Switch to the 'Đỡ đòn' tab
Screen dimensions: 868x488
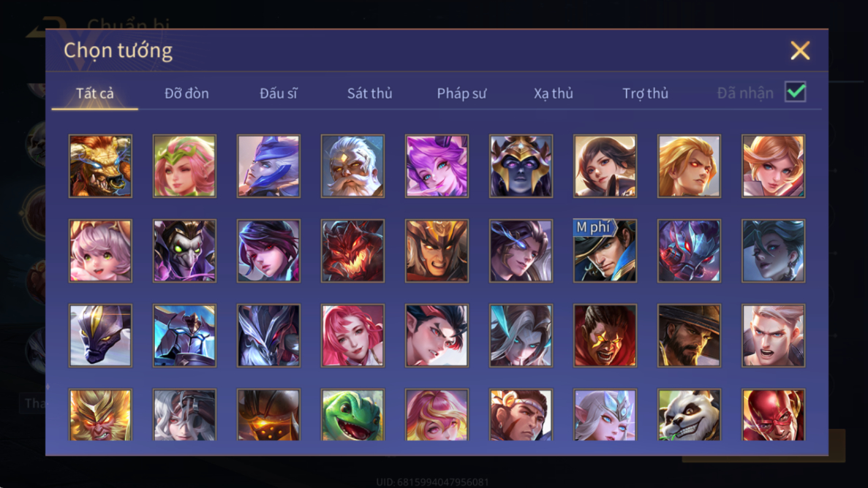(186, 93)
